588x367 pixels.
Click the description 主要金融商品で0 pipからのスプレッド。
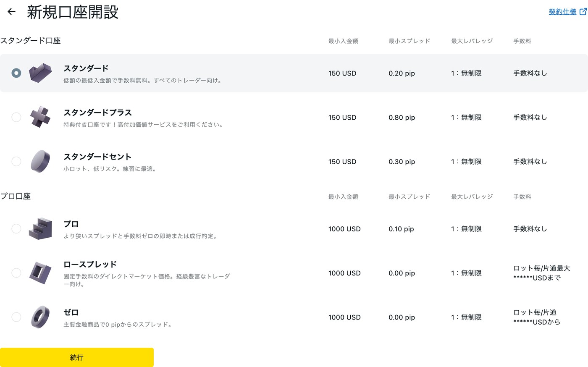119,324
